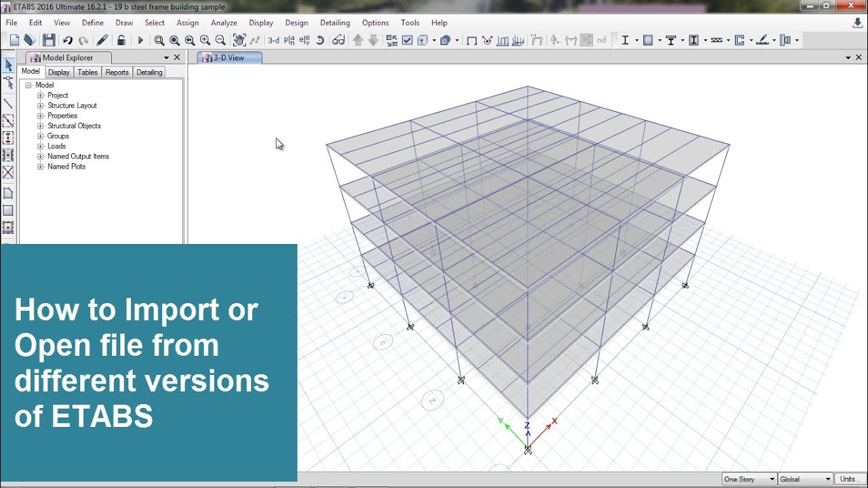Select the 3-D View window tab
The width and height of the screenshot is (868, 488).
pyautogui.click(x=229, y=58)
